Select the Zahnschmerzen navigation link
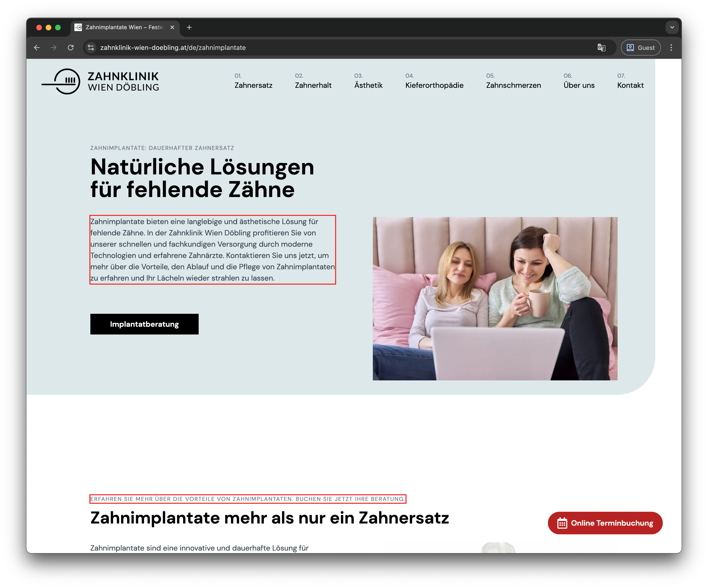Image resolution: width=708 pixels, height=588 pixels. (514, 85)
